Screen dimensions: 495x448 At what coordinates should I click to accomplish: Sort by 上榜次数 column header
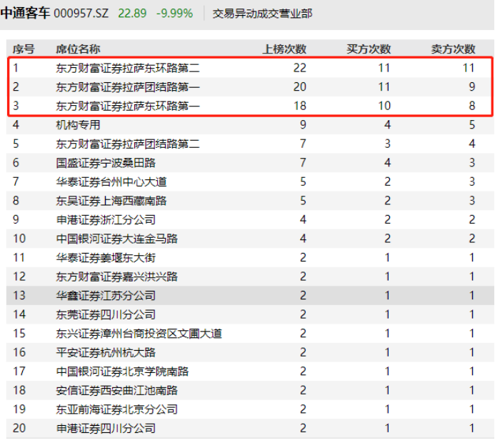click(284, 49)
